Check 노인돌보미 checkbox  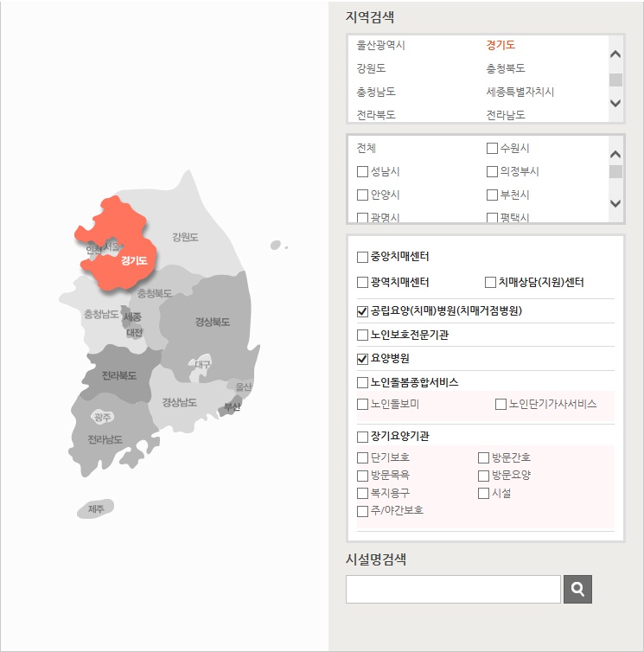362,404
